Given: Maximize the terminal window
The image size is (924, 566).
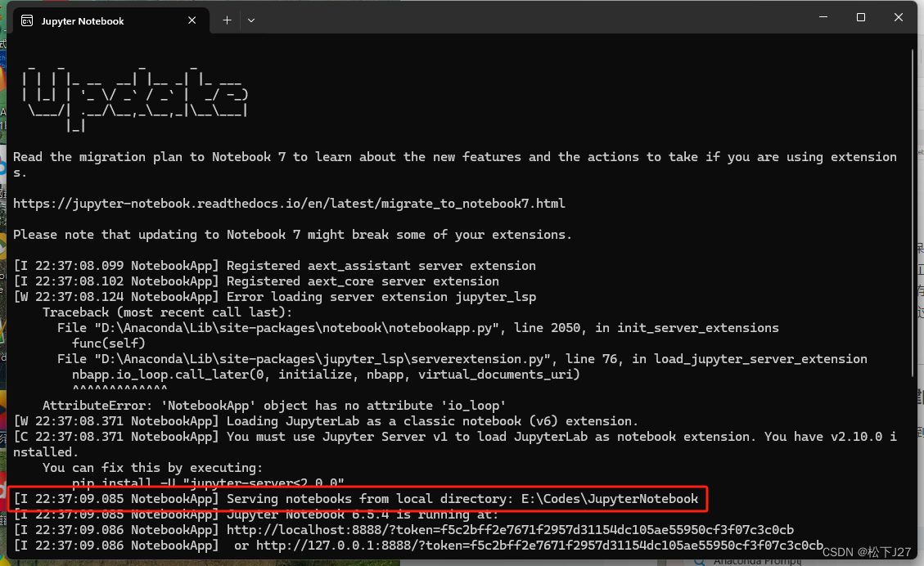Looking at the screenshot, I should pyautogui.click(x=861, y=17).
